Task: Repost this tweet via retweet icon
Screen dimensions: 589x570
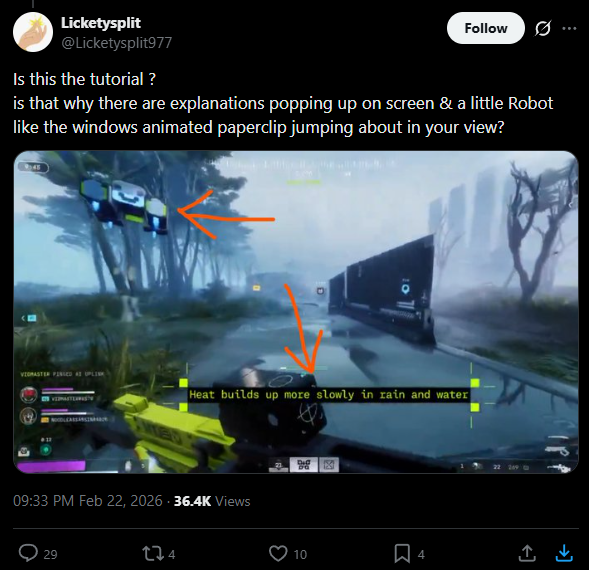Action: (x=151, y=553)
